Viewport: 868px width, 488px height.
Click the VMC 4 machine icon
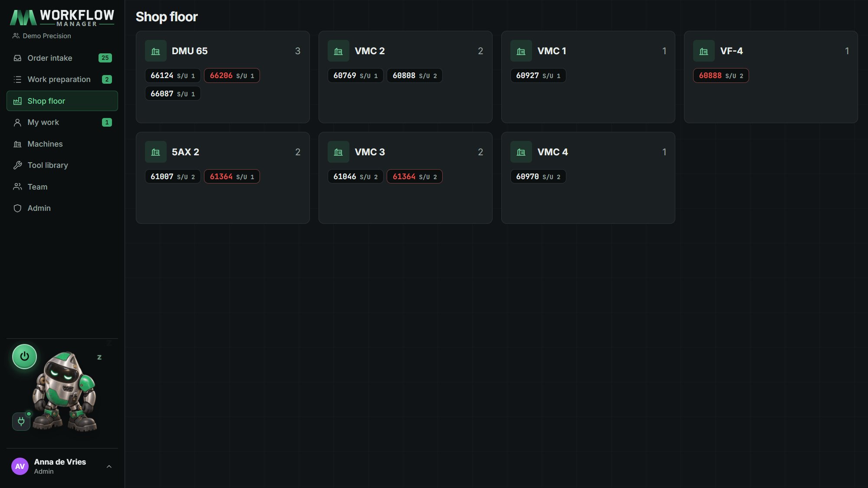521,152
